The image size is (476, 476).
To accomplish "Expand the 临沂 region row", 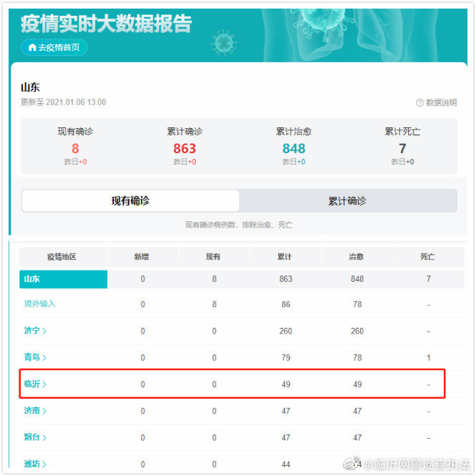I will click(x=35, y=384).
